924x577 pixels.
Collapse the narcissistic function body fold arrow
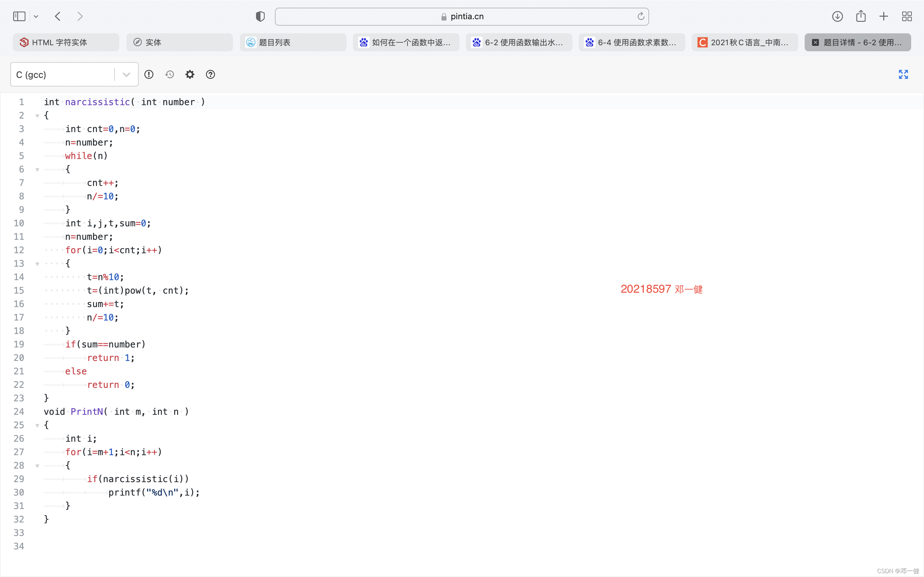click(38, 116)
